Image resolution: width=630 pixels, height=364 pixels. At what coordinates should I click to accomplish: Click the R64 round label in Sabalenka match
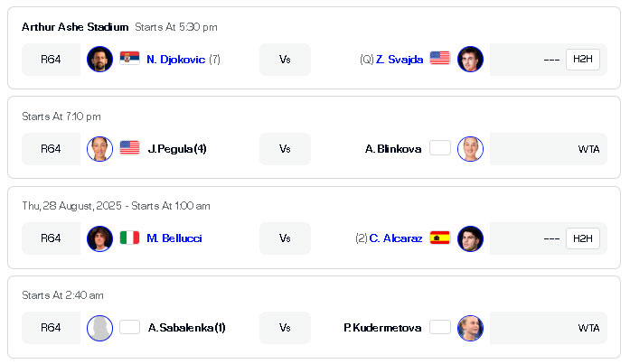click(51, 328)
